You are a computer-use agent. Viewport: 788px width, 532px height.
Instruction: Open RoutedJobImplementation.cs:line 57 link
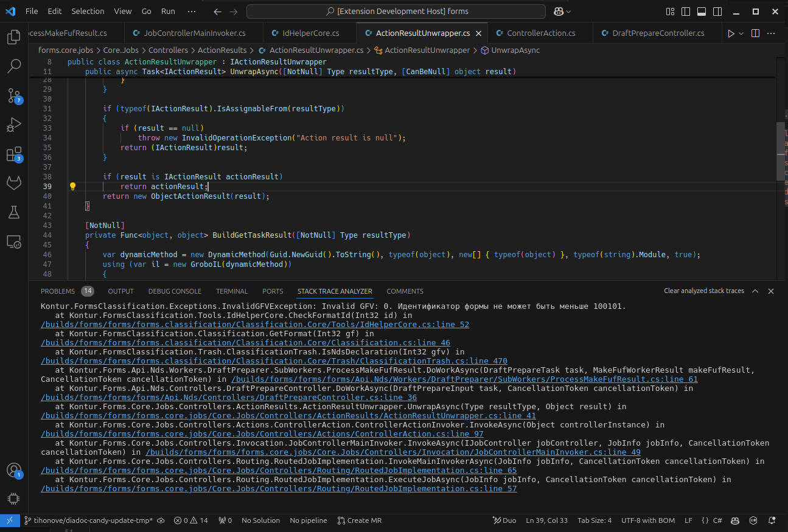click(279, 489)
